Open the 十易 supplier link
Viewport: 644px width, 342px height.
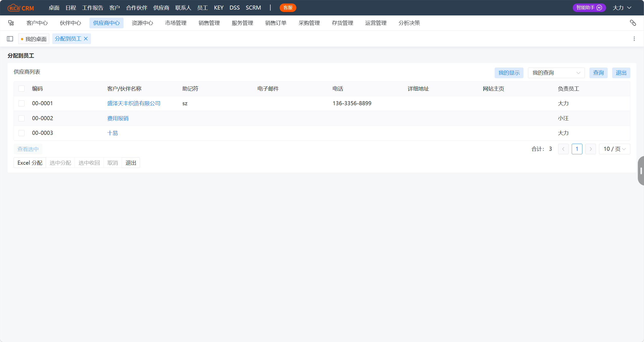112,133
